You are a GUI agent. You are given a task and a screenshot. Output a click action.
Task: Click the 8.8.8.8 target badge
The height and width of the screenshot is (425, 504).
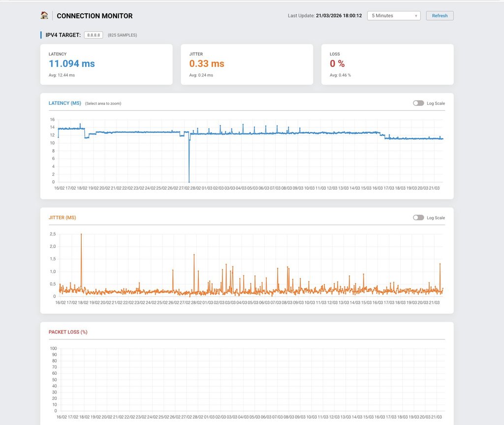[94, 35]
